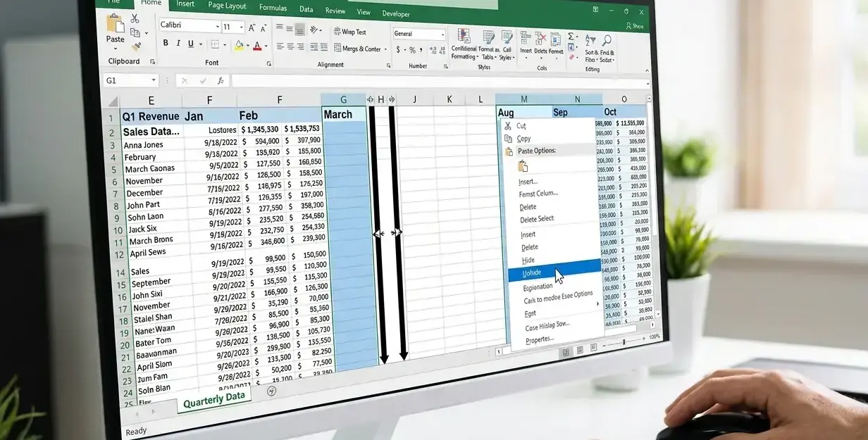Image resolution: width=868 pixels, height=440 pixels.
Task: Expand the Name Box G1 dropdown arrow
Action: coord(154,81)
